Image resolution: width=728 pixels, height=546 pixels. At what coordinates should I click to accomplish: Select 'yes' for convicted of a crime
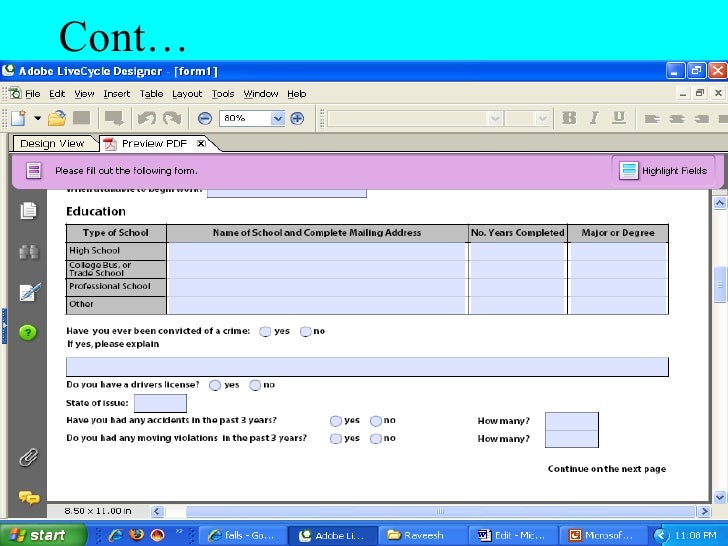tap(265, 332)
